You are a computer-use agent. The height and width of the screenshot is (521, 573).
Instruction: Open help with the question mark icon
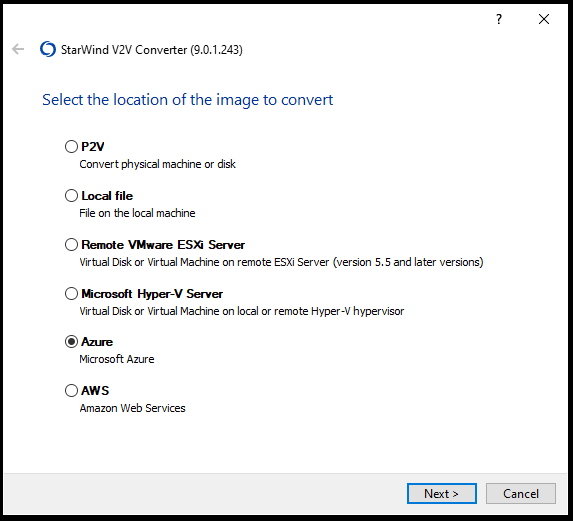click(499, 19)
